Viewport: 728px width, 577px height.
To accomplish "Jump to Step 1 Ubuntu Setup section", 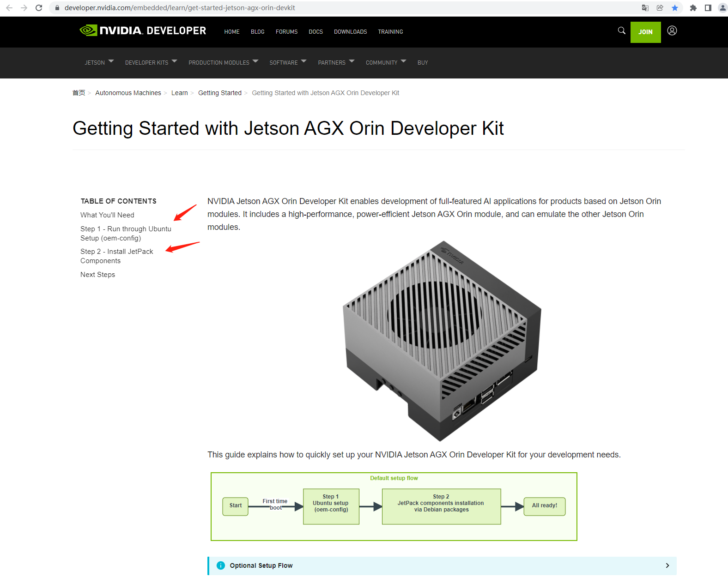I will pyautogui.click(x=126, y=234).
